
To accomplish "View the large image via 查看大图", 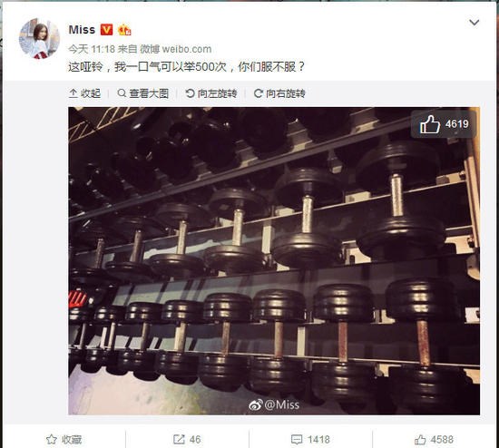I will pyautogui.click(x=142, y=93).
